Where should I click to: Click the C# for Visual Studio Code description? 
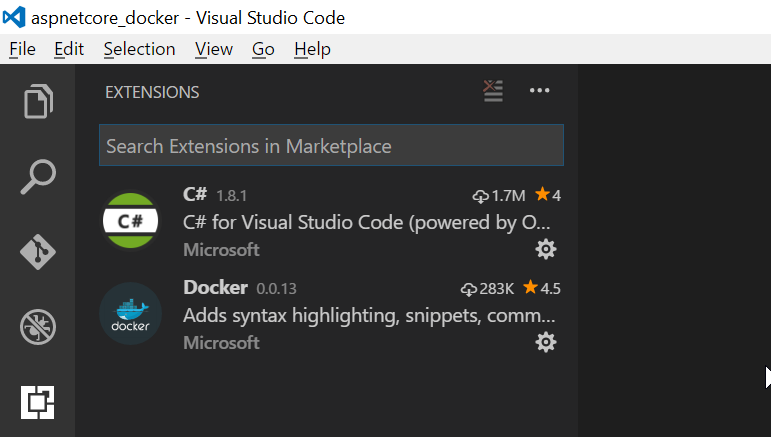pyautogui.click(x=366, y=223)
